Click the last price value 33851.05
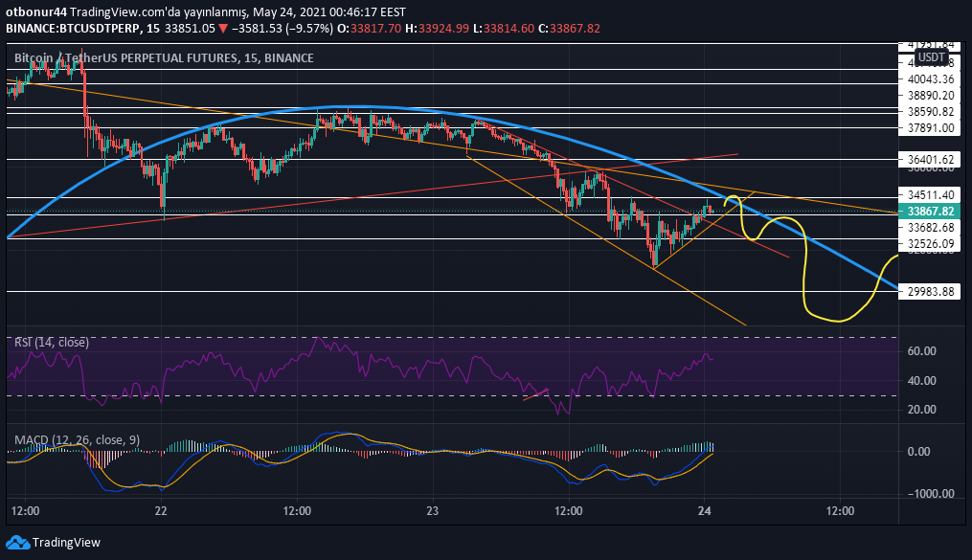Viewport: 972px width, 560px height. (190, 29)
